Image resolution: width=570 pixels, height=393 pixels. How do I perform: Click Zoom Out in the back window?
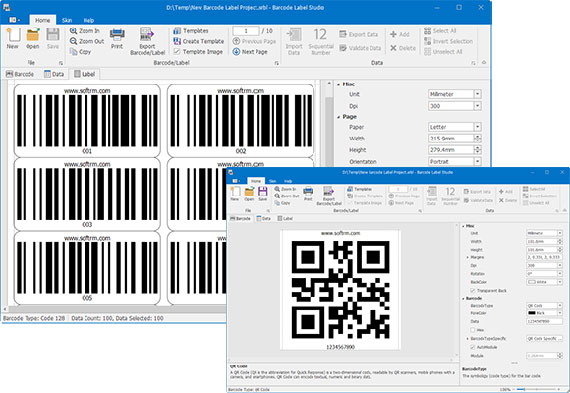coord(87,41)
